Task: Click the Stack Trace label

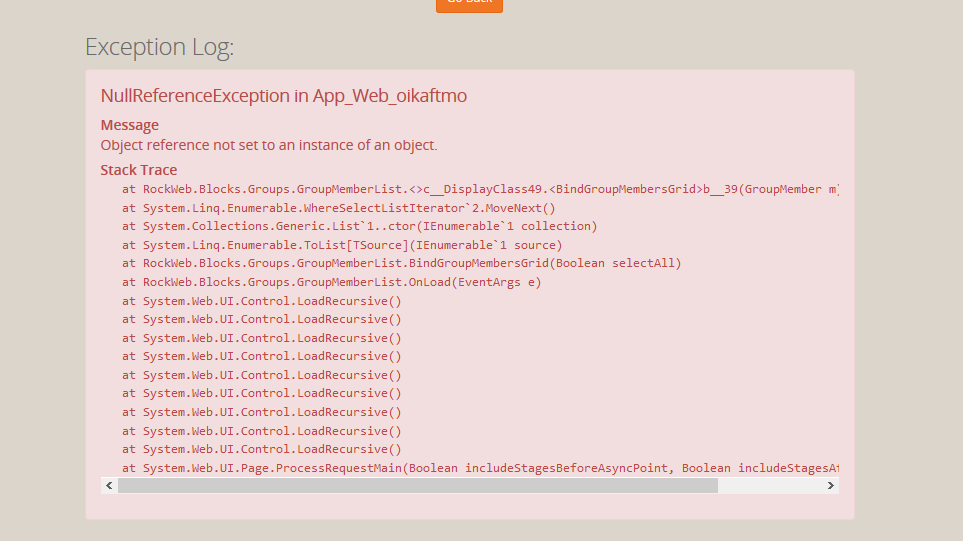Action: pyautogui.click(x=138, y=170)
